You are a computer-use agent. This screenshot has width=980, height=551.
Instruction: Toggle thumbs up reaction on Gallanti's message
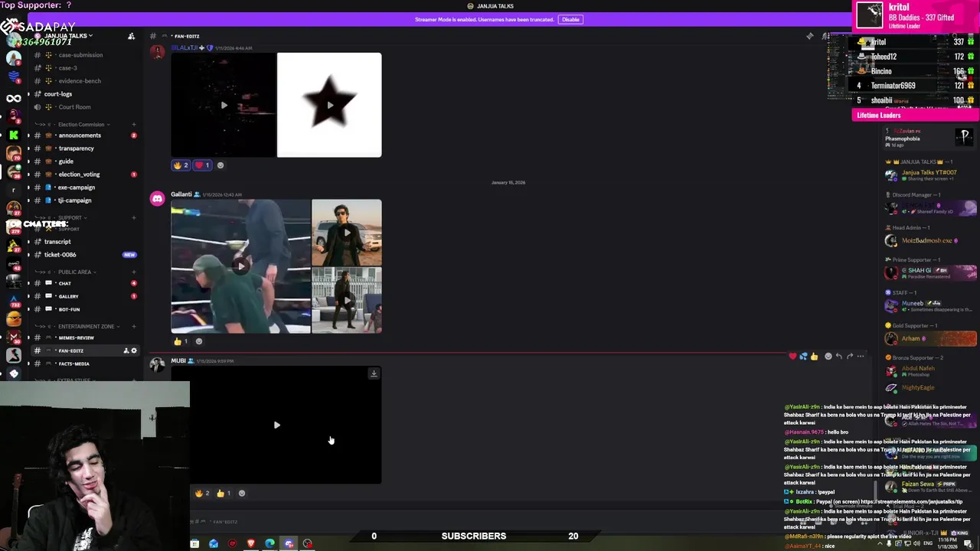(181, 341)
